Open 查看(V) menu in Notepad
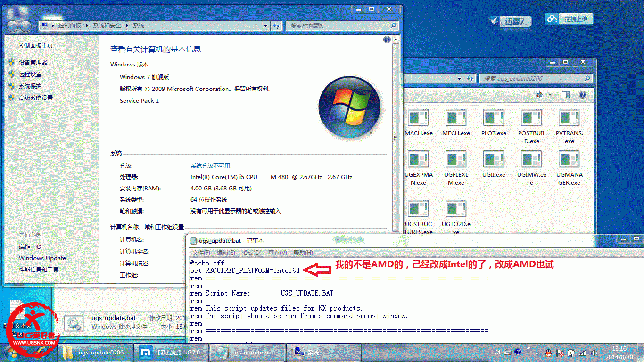 [x=278, y=253]
